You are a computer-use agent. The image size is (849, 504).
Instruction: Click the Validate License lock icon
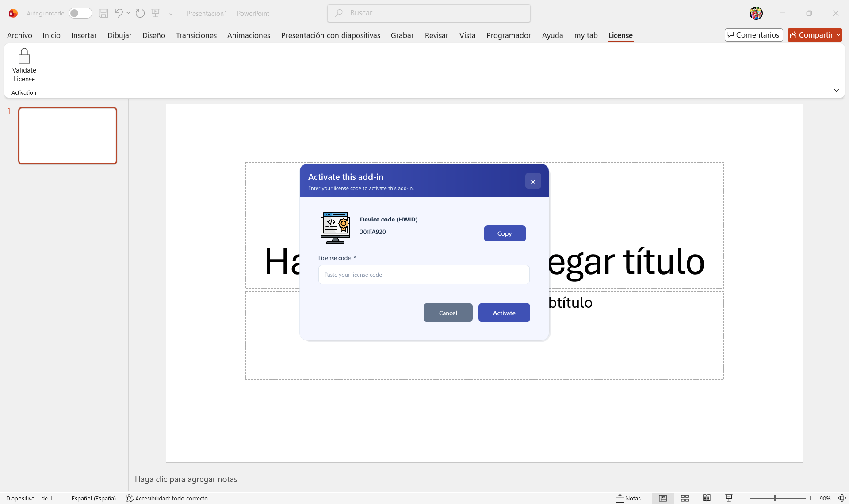pyautogui.click(x=24, y=56)
